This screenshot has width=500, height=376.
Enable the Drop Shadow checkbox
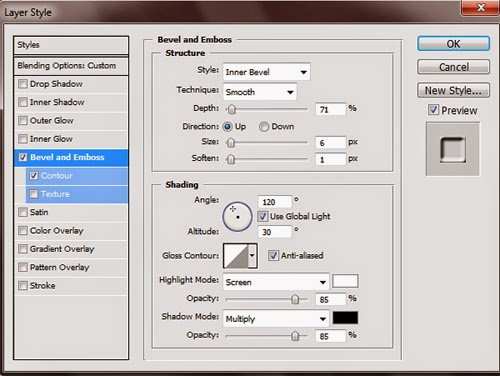[x=23, y=84]
